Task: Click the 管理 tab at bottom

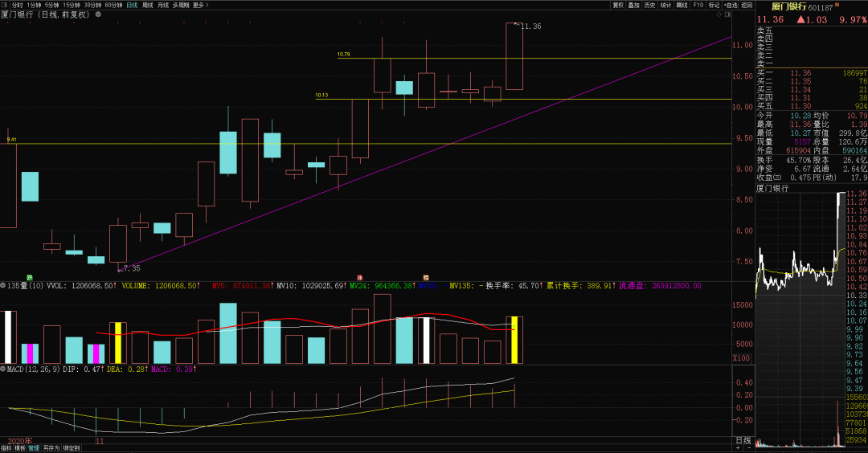Action: tap(34, 448)
